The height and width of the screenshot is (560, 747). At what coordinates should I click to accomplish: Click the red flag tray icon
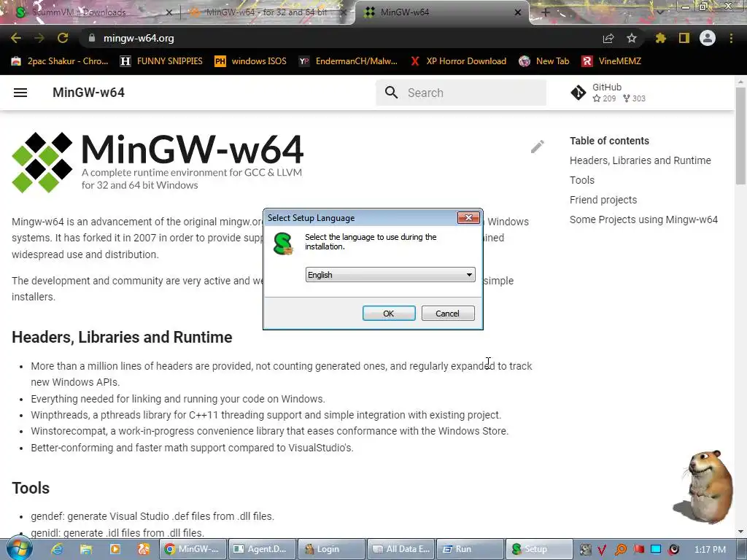[x=639, y=550]
